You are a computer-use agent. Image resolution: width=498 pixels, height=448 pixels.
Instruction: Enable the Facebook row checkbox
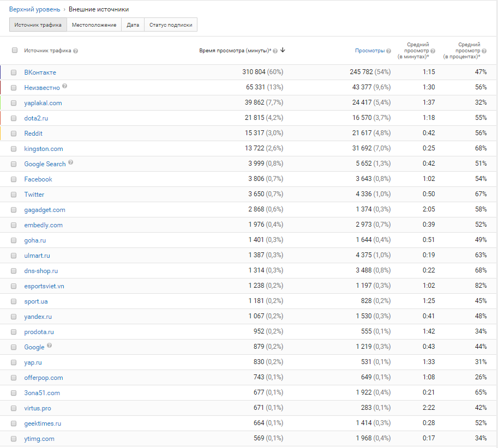[x=14, y=179]
